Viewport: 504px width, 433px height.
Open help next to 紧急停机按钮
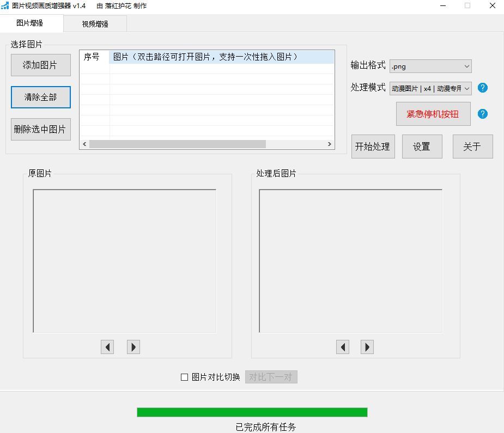click(x=482, y=114)
